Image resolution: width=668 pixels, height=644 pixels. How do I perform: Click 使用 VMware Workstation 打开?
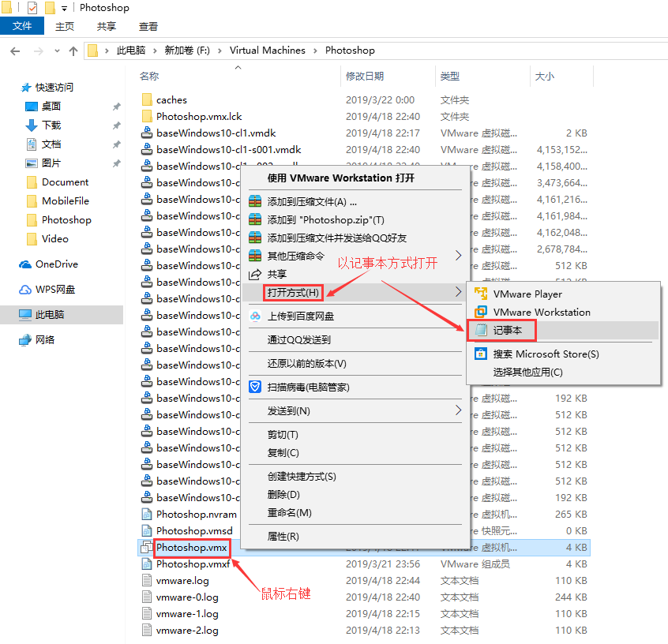click(x=340, y=178)
